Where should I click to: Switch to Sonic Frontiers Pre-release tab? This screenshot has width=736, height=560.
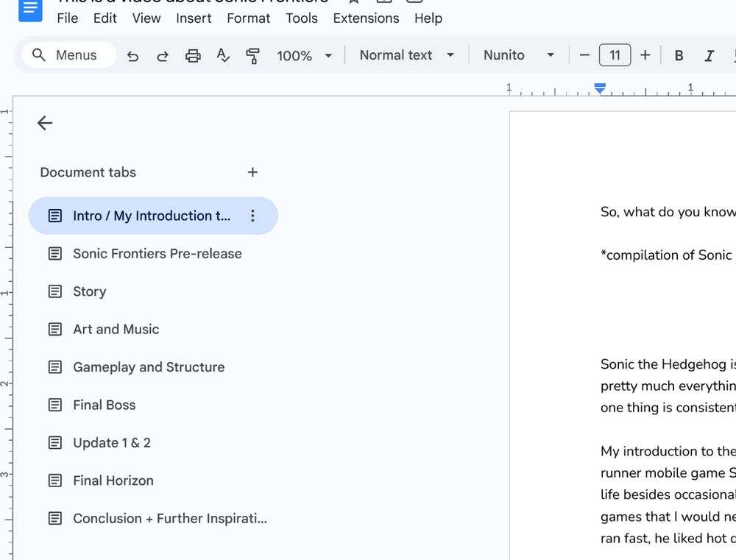(153, 253)
